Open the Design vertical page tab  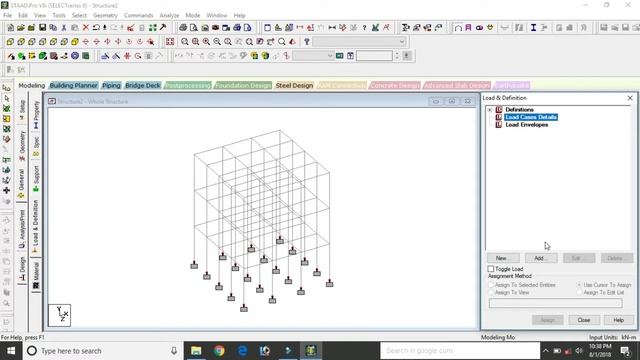(x=22, y=269)
